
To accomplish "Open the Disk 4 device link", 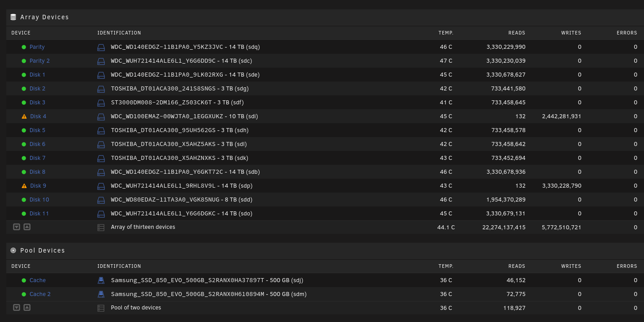I will [x=38, y=116].
